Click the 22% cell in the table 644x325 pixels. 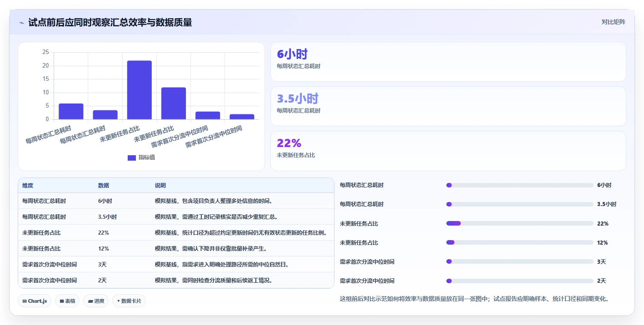104,233
